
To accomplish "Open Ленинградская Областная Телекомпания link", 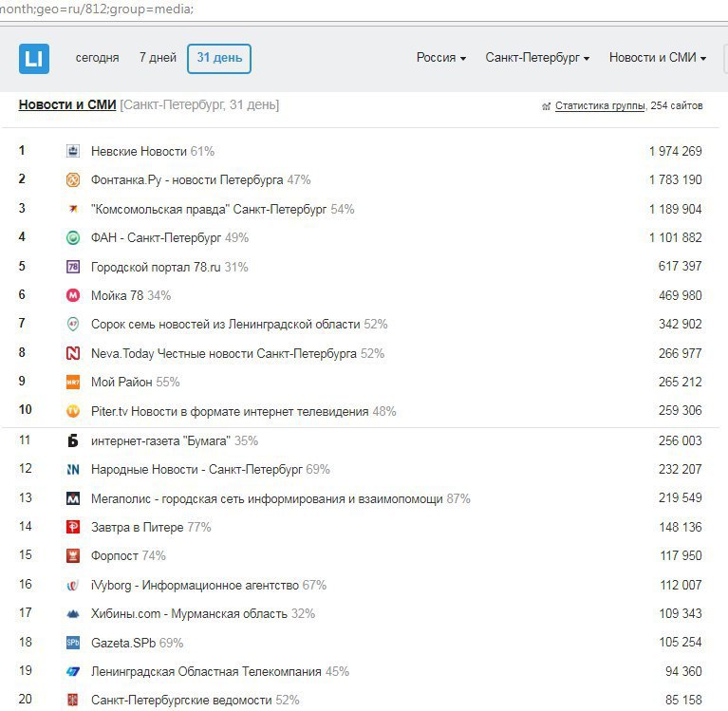I will [206, 671].
